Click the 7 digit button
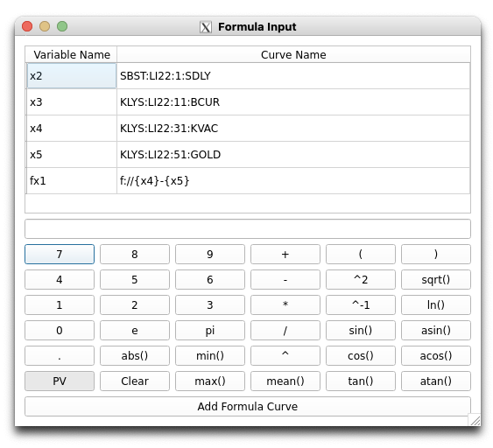 (x=60, y=254)
